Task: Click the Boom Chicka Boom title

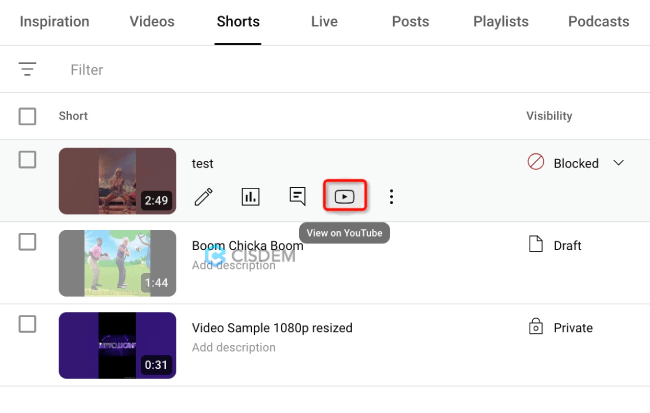Action: point(247,245)
